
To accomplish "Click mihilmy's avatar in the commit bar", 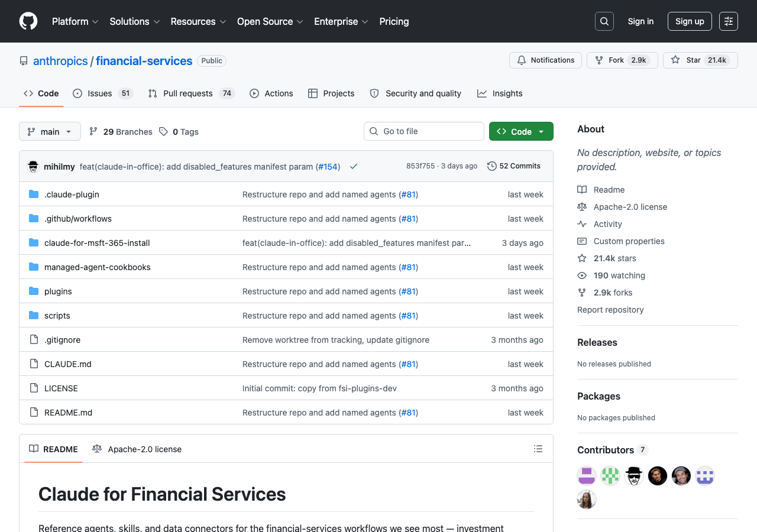I will point(33,167).
